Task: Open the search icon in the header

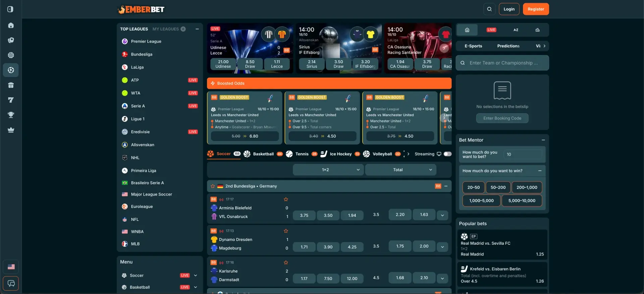Action: coord(489,9)
